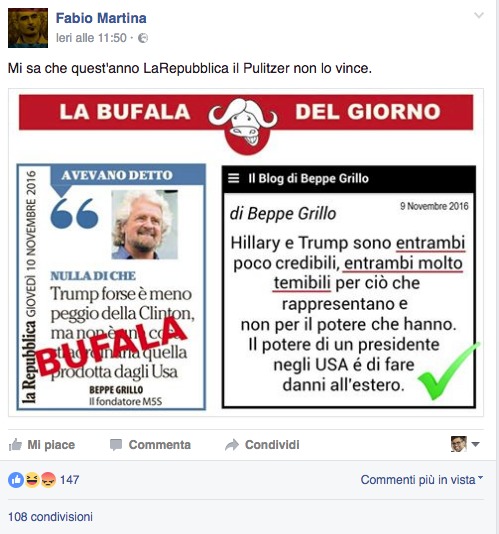
Task: Click the 'Condividi' share arrow icon
Action: click(232, 445)
